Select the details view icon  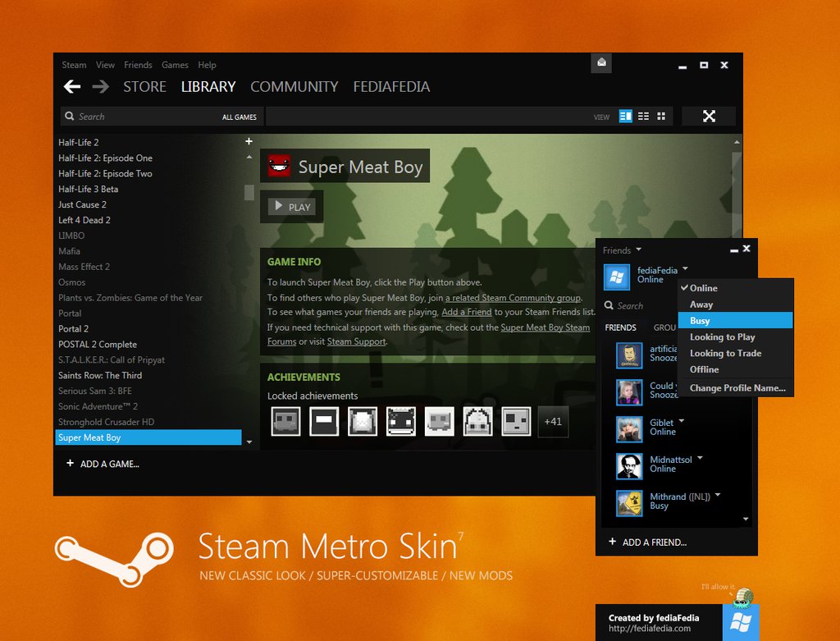coord(626,117)
